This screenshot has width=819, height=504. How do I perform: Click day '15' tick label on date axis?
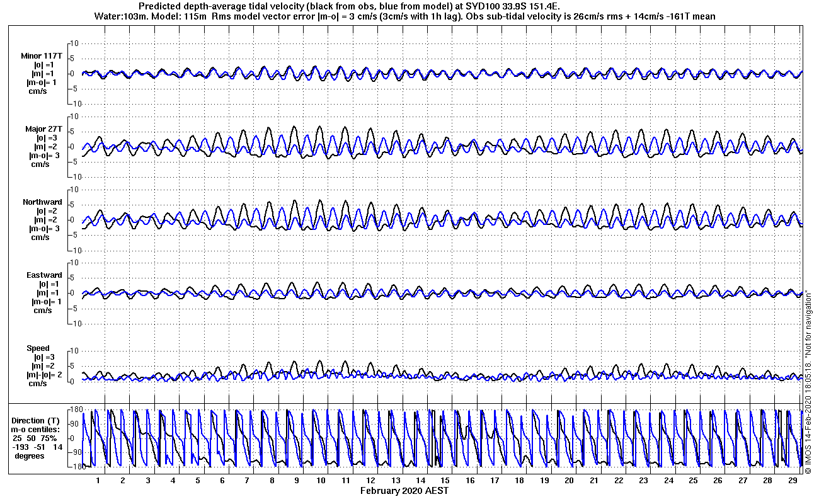pyautogui.click(x=445, y=480)
